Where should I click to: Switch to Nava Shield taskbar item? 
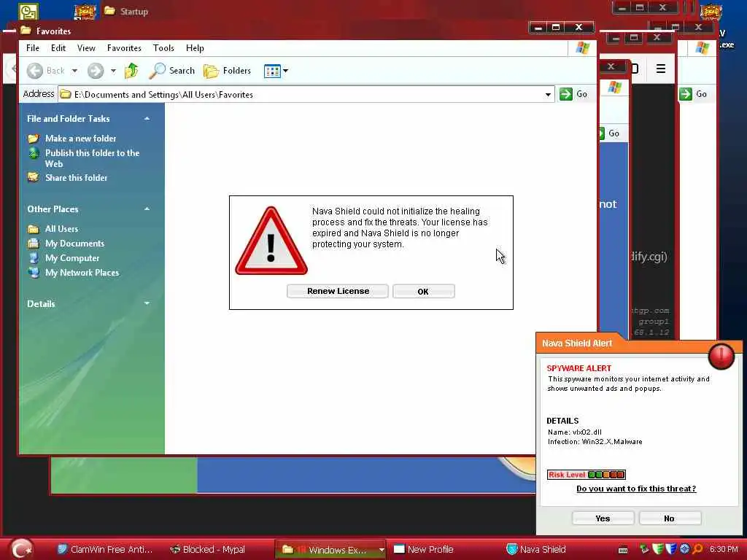coord(536,550)
